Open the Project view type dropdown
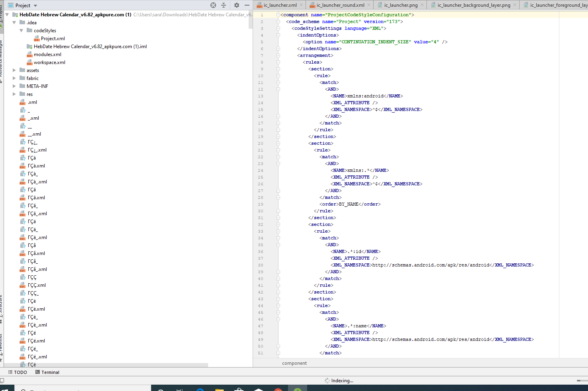 [x=35, y=6]
